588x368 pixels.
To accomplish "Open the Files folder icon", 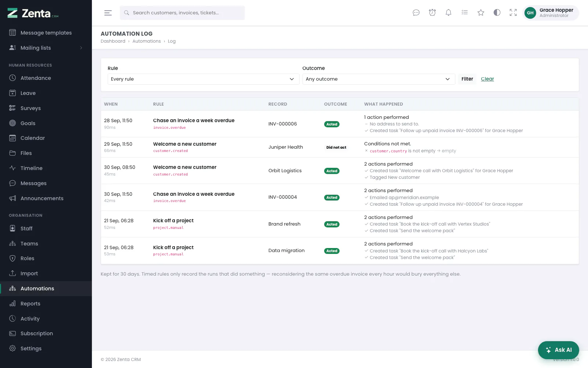I will [12, 153].
